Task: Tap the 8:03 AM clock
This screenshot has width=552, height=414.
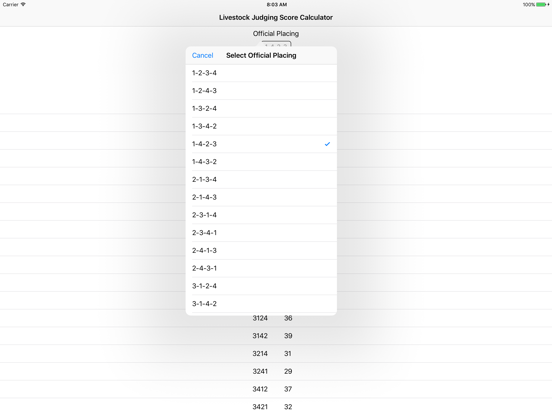Action: [x=277, y=5]
